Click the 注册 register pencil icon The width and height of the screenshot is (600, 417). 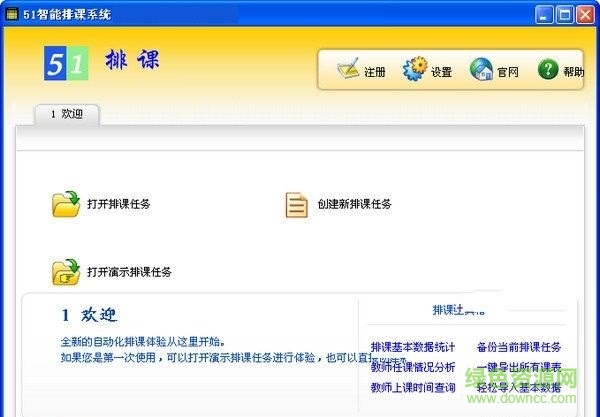(x=348, y=68)
